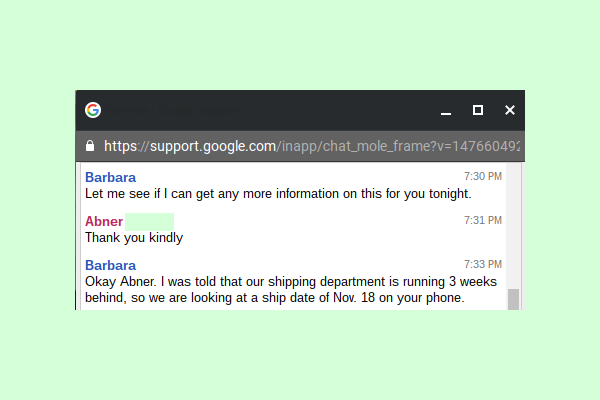Click the Google G logo icon
Image resolution: width=600 pixels, height=400 pixels.
pyautogui.click(x=93, y=110)
